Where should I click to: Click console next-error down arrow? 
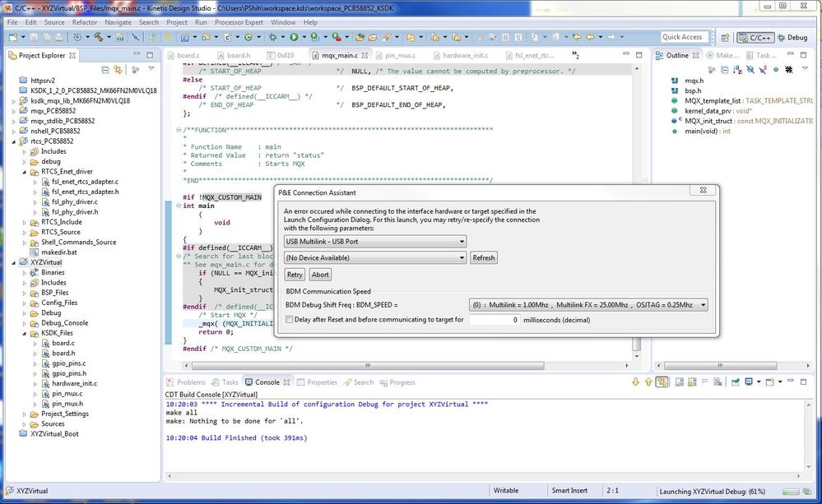coord(635,382)
